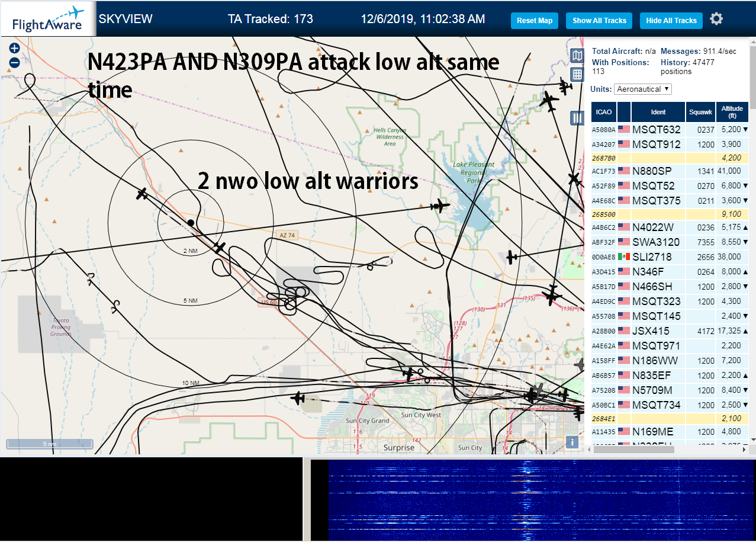Select the JSX415 aircraft row
The image size is (756, 542).
click(x=670, y=331)
